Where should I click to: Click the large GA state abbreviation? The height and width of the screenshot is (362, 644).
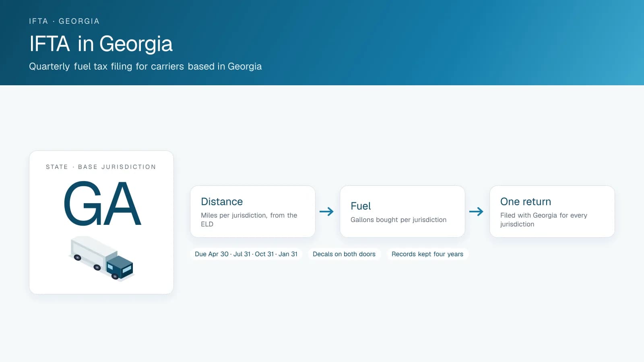(102, 203)
